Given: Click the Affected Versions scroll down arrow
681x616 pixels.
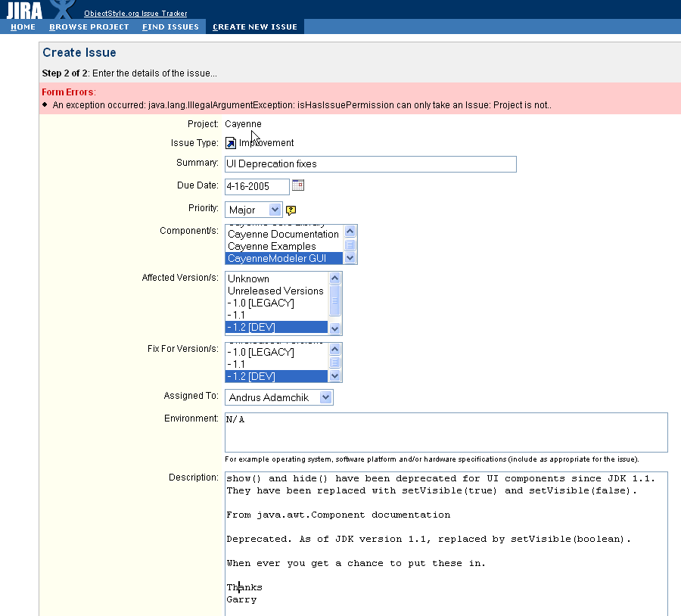Looking at the screenshot, I should (x=335, y=329).
